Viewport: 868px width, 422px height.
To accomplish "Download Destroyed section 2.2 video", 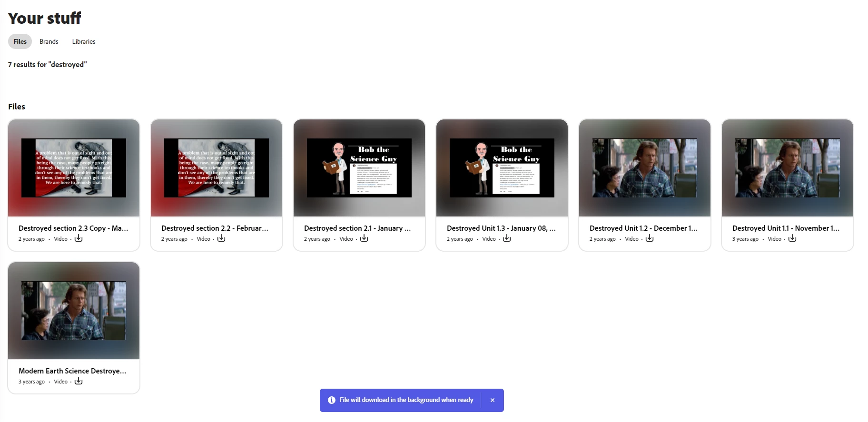I will (221, 238).
